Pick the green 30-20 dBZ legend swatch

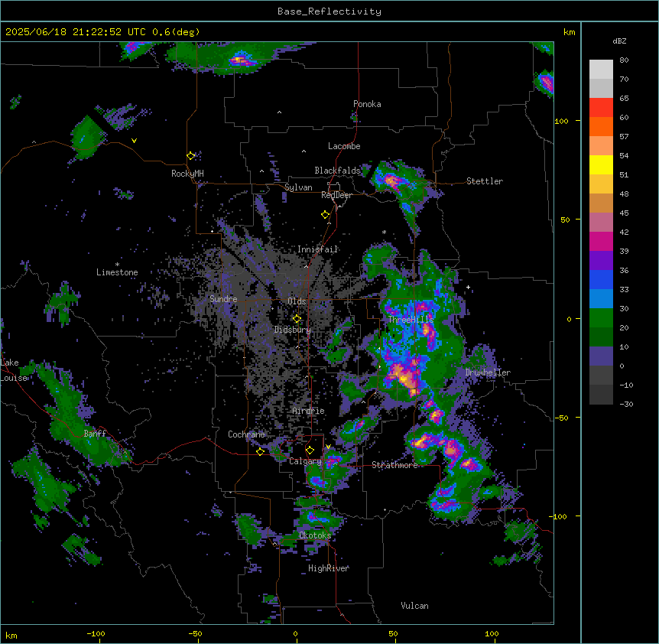click(601, 318)
